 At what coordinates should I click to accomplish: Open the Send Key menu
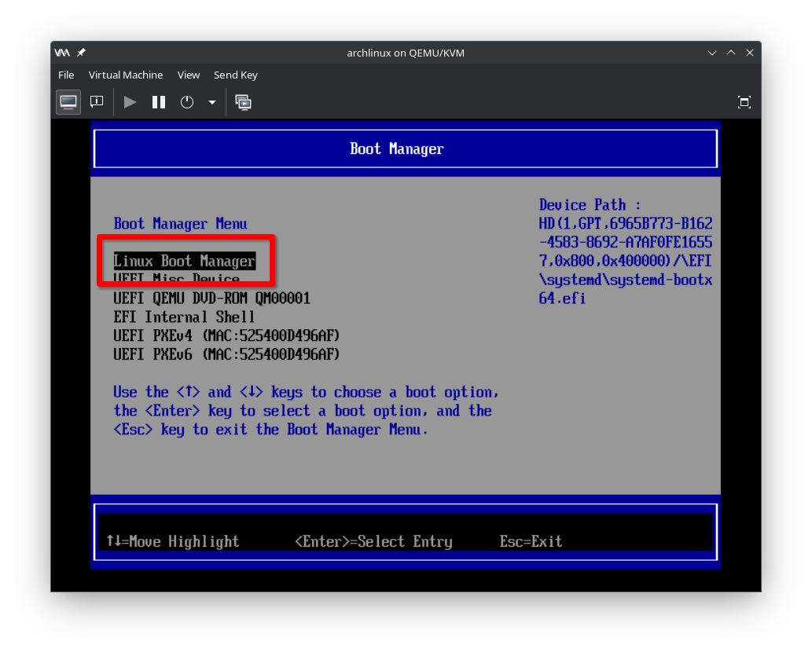235,75
